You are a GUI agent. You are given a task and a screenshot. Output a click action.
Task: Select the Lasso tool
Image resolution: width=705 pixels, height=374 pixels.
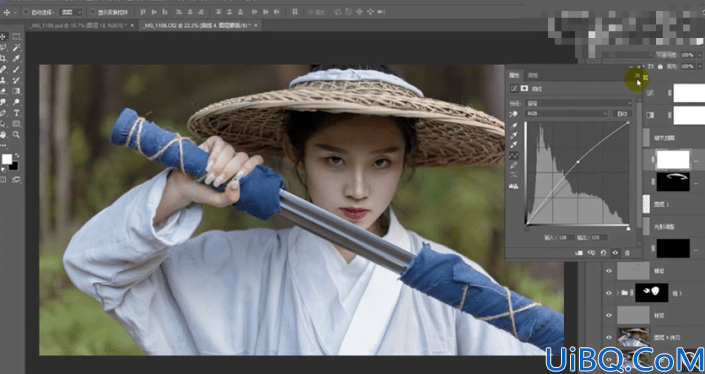(x=3, y=48)
